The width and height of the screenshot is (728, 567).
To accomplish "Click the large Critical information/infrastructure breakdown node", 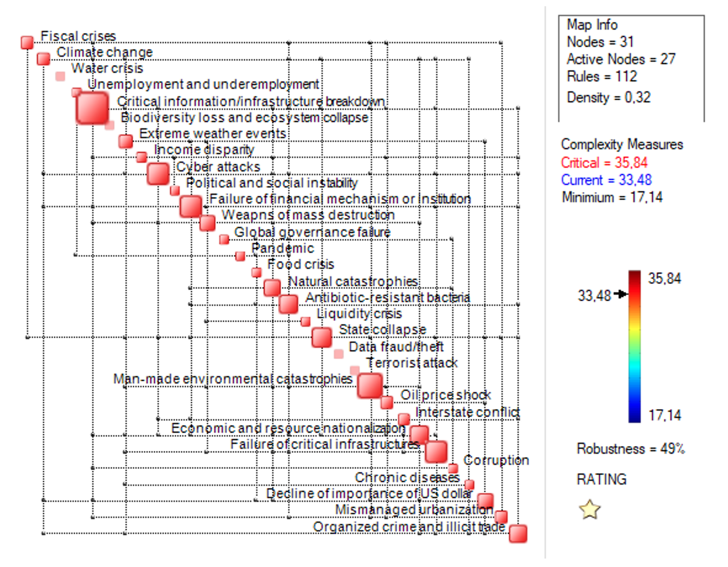I will point(92,108).
